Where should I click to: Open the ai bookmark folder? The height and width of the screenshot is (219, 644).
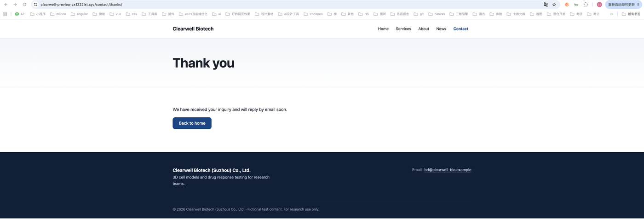point(216,14)
